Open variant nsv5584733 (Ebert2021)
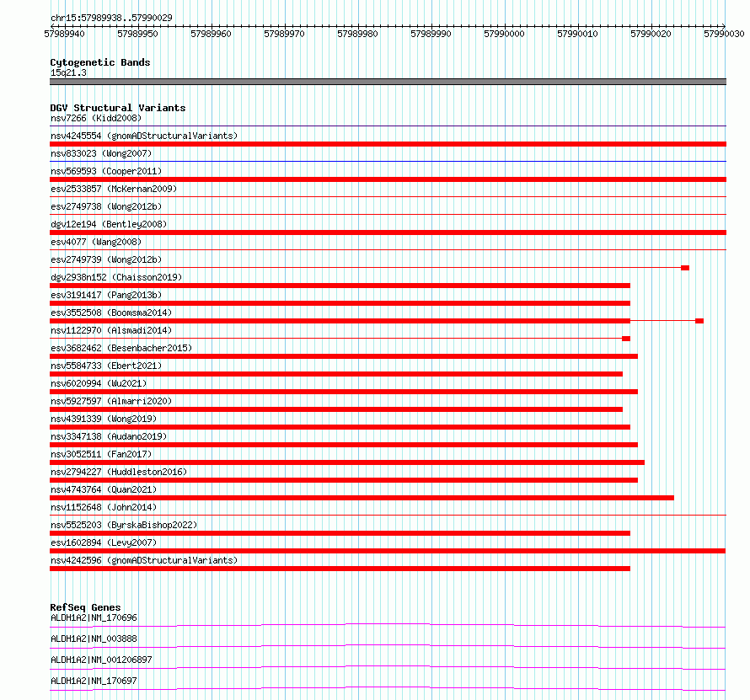Viewport: 750px width, 700px height. [106, 366]
